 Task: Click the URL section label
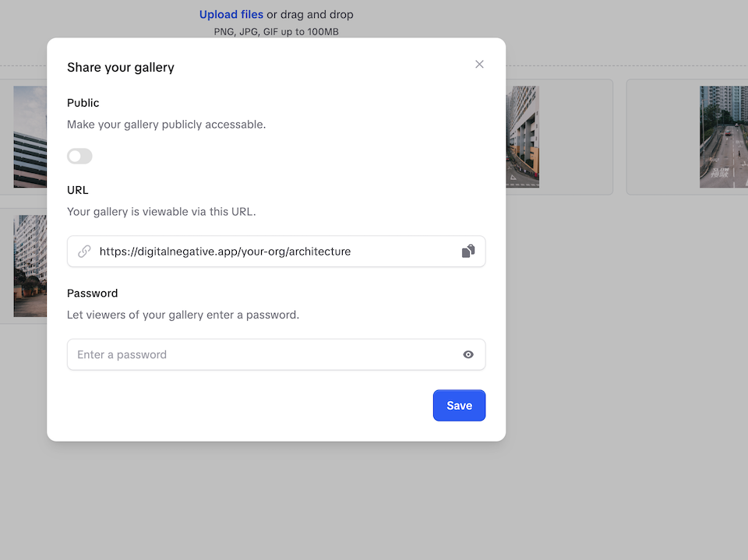coord(78,190)
